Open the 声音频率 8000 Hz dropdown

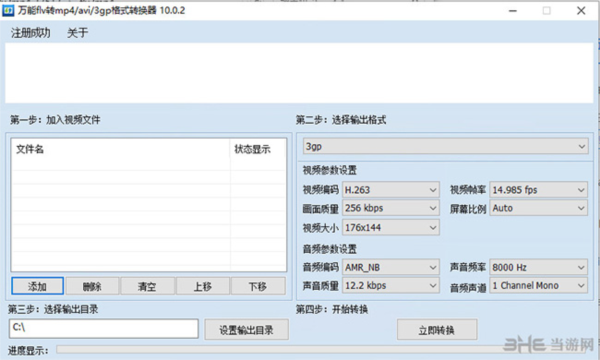[x=538, y=267]
